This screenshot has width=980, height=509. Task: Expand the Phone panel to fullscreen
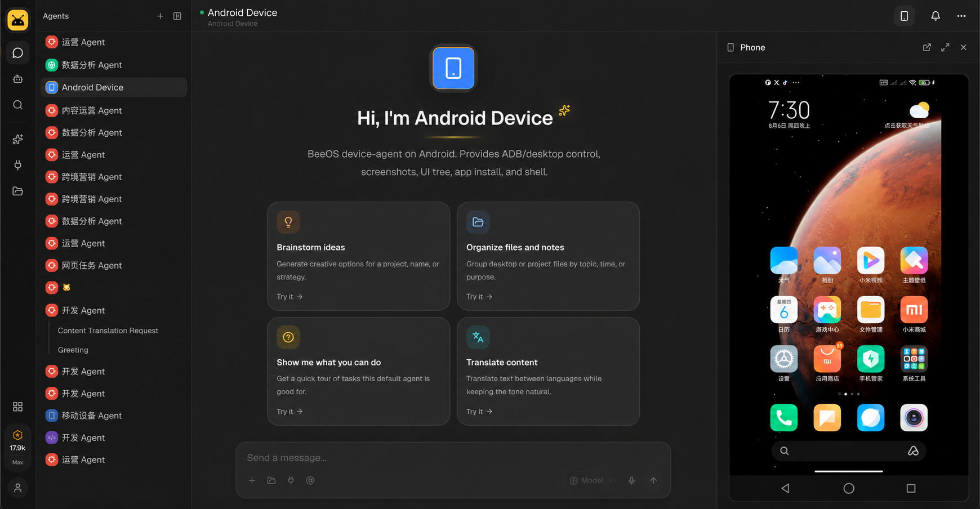click(945, 47)
